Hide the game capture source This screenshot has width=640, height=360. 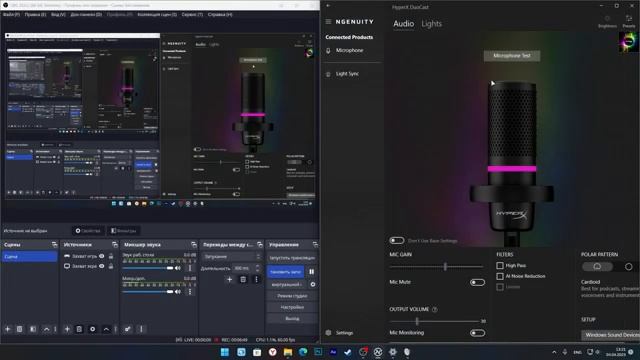coord(102,256)
